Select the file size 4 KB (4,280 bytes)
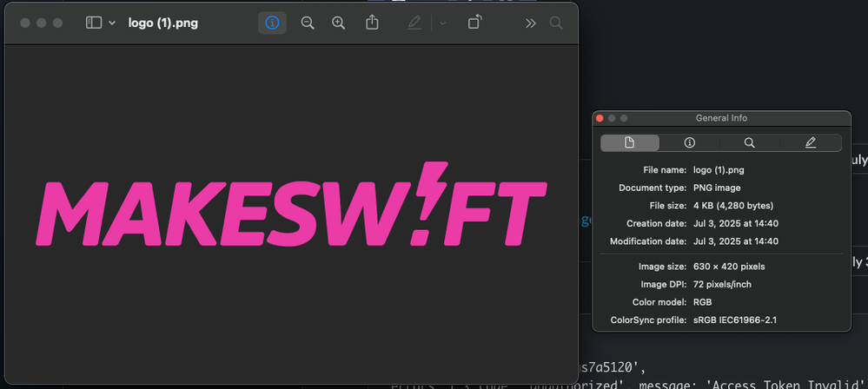This screenshot has width=868, height=389. 733,206
